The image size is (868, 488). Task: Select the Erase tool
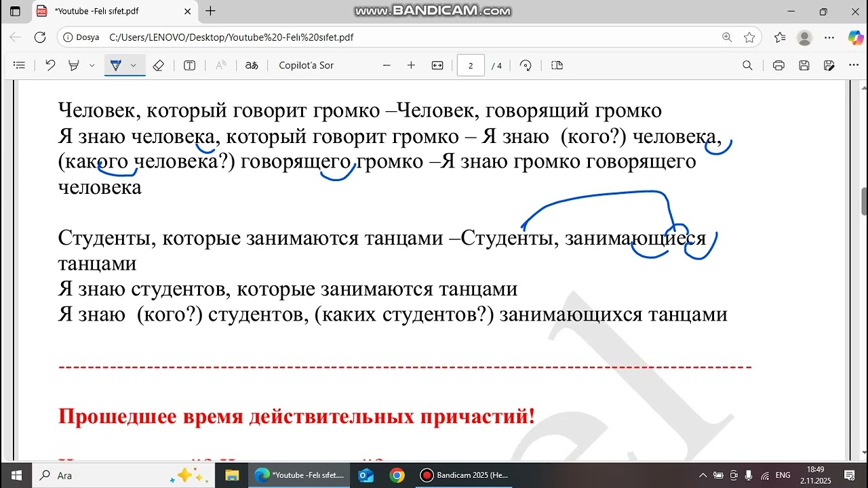pyautogui.click(x=158, y=66)
